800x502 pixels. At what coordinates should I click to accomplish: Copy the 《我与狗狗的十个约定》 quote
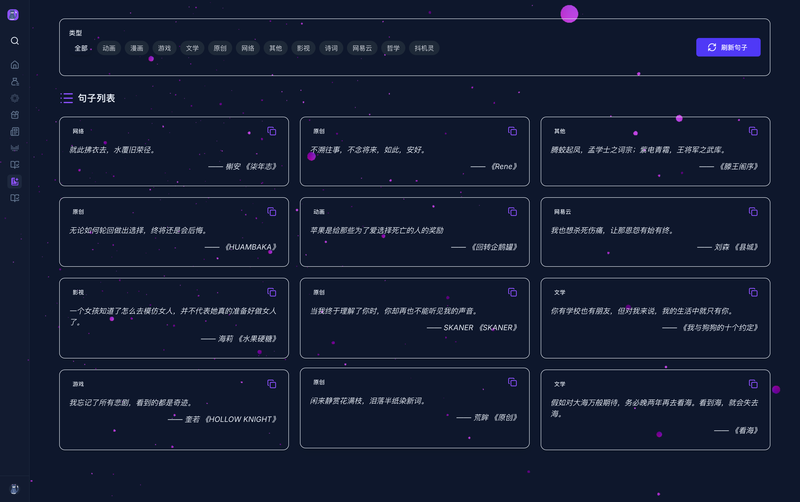(753, 292)
